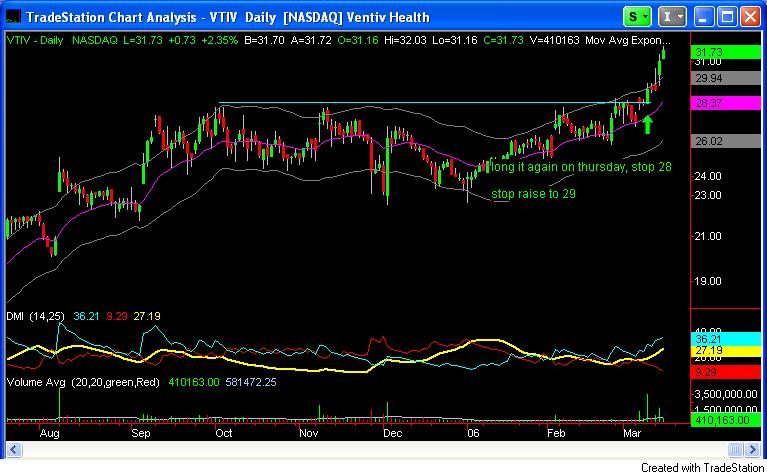Viewport: 767px width, 474px height.
Task: Click the 24.00 price axis label
Action: click(x=708, y=176)
